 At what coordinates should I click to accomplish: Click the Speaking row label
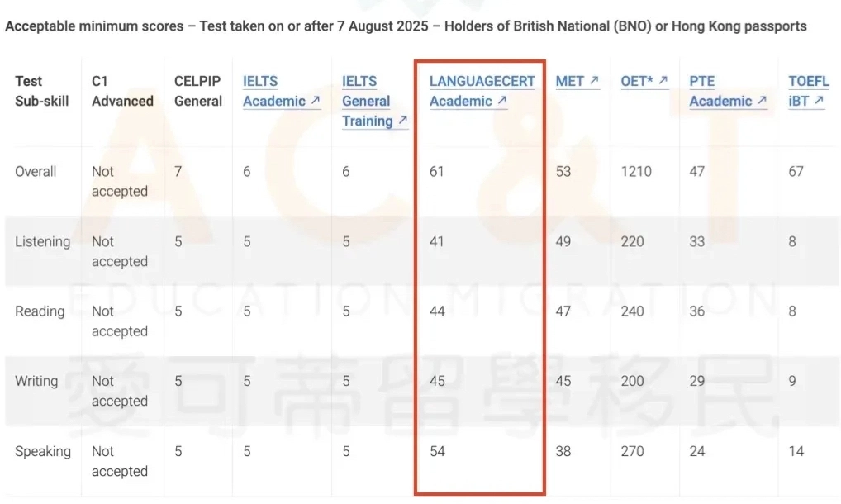point(43,452)
